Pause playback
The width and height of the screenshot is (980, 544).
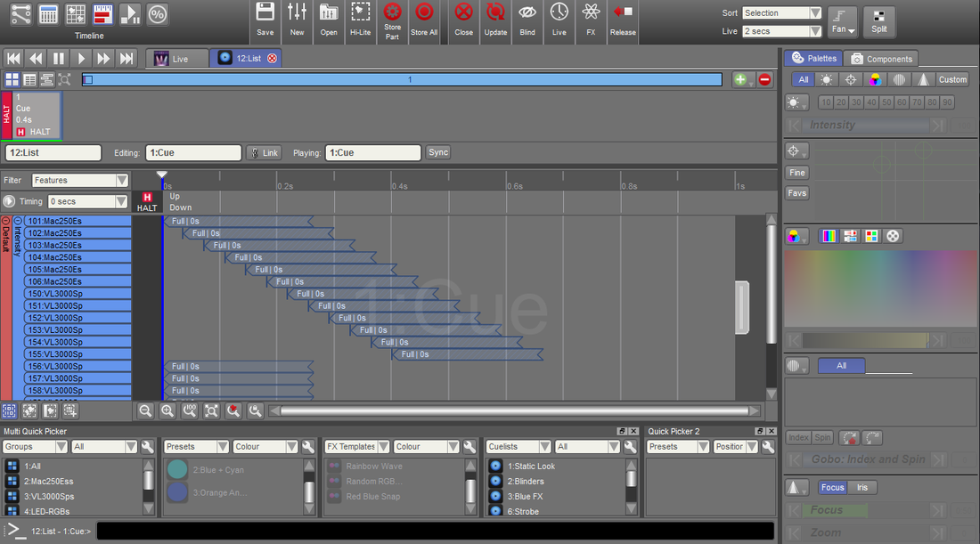tap(59, 59)
